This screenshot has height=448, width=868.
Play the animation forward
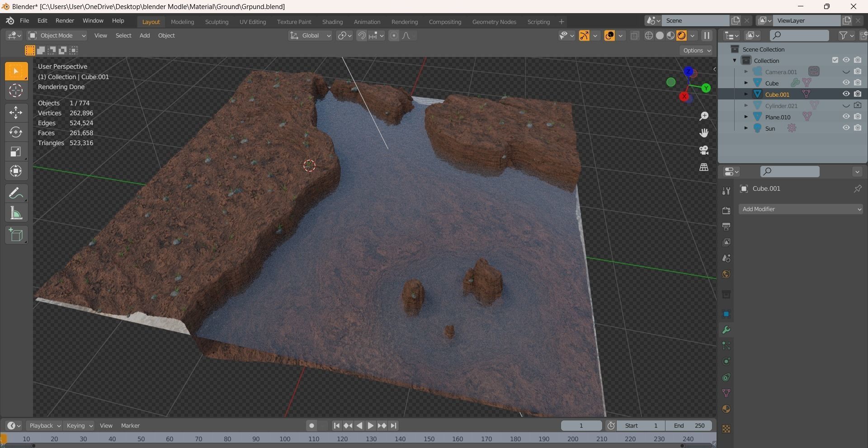(x=370, y=426)
